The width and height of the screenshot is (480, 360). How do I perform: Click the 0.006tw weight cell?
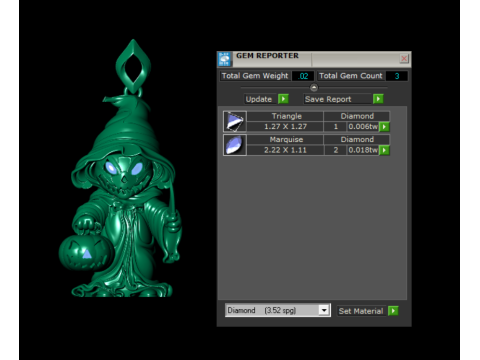pos(363,127)
